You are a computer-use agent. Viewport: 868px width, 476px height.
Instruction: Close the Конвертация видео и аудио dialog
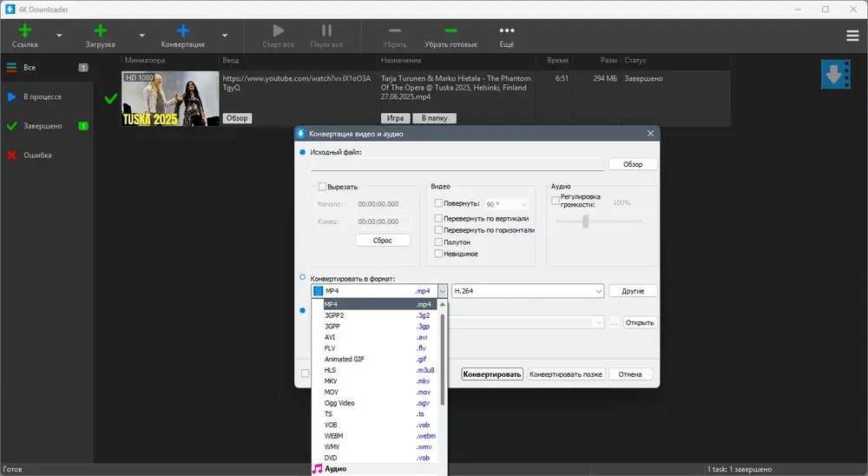pos(650,134)
